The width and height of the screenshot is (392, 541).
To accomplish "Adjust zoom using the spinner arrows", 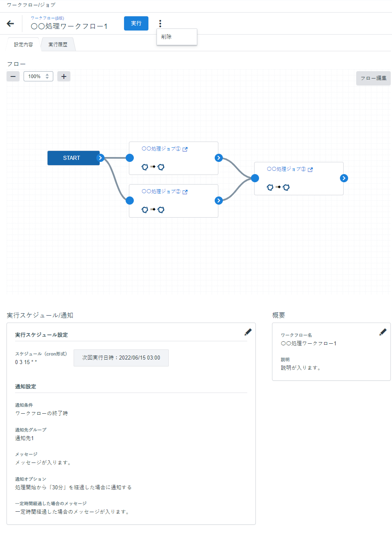I will coord(48,76).
